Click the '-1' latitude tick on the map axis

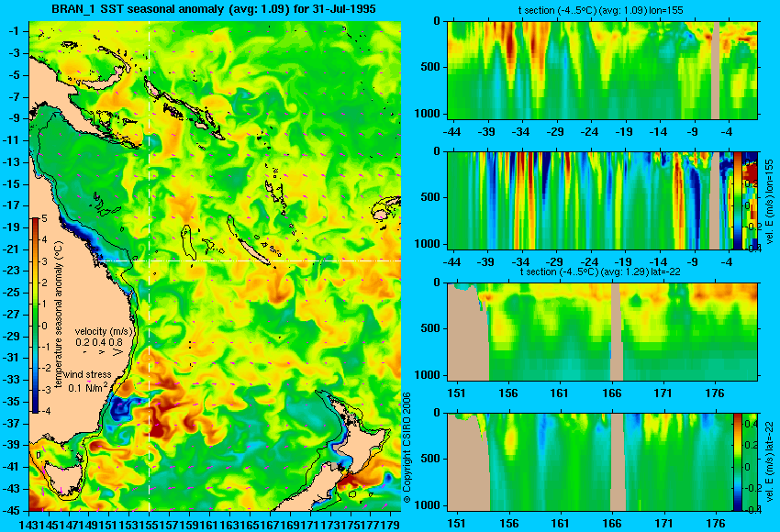(x=13, y=31)
